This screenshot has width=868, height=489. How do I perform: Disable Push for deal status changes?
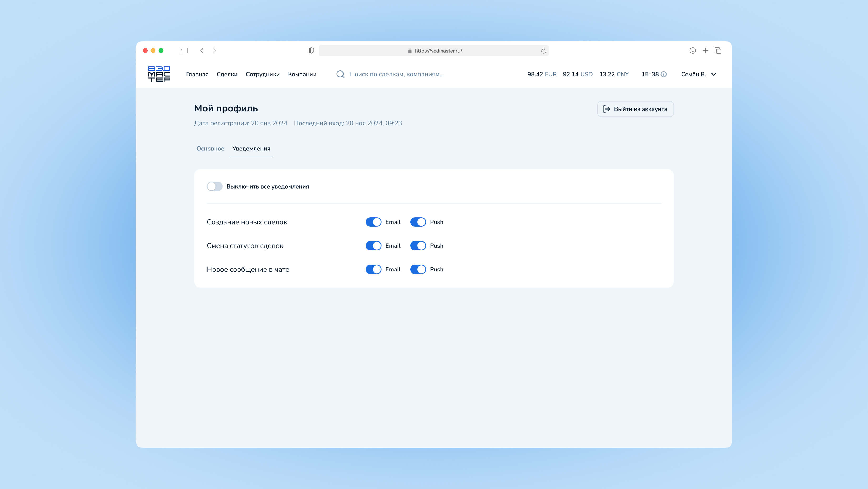point(418,245)
